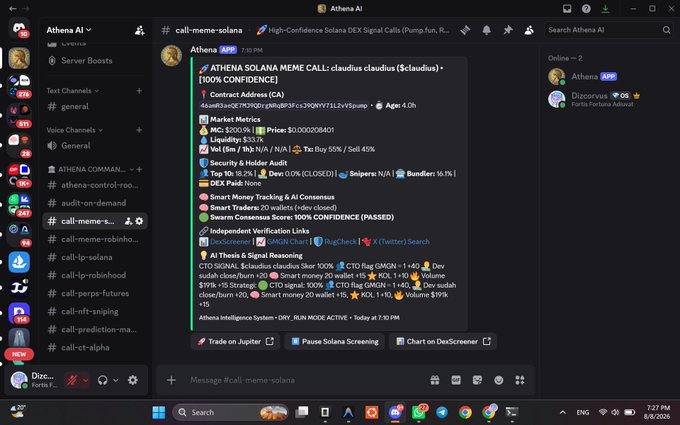Viewport: 680px width, 425px height.
Task: Open the Inbox icon in title bar
Action: pos(567,9)
